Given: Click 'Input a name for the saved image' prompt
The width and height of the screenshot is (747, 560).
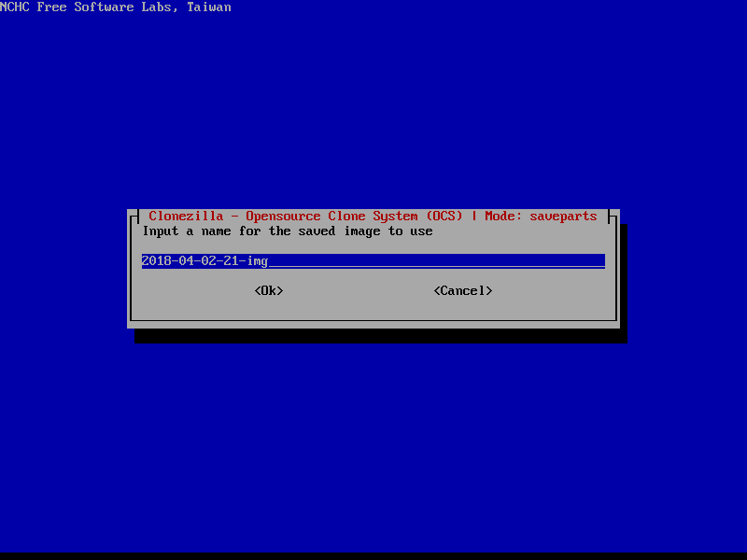Looking at the screenshot, I should point(288,231).
